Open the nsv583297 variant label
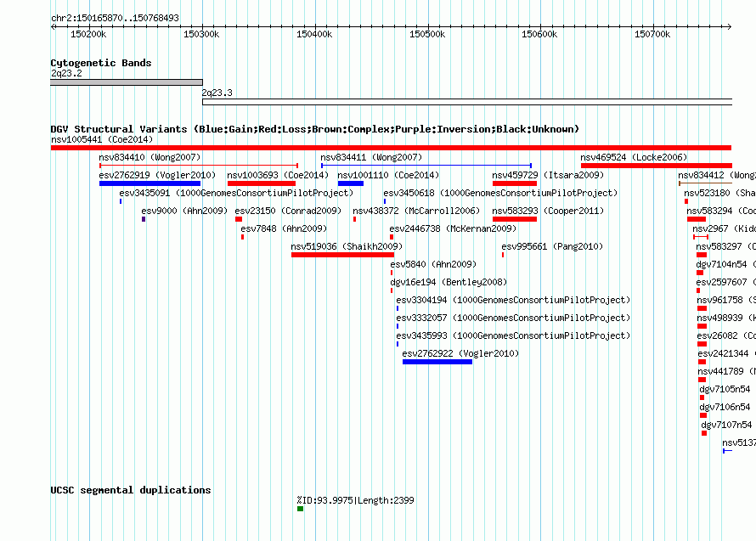756x541 pixels. click(x=725, y=246)
